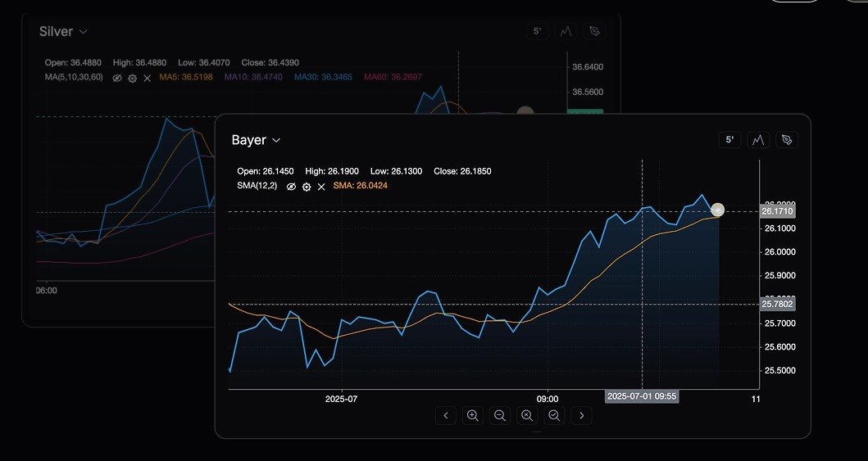This screenshot has height=461, width=868.
Task: Click the magnifier checkmark fit icon
Action: point(554,416)
